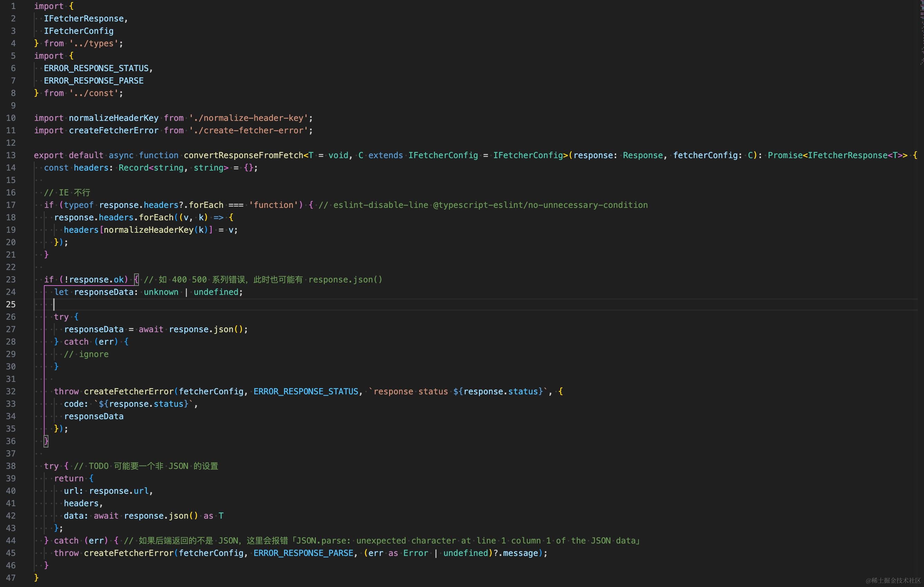
Task: Click the '// IE 不行' comment
Action: [67, 192]
